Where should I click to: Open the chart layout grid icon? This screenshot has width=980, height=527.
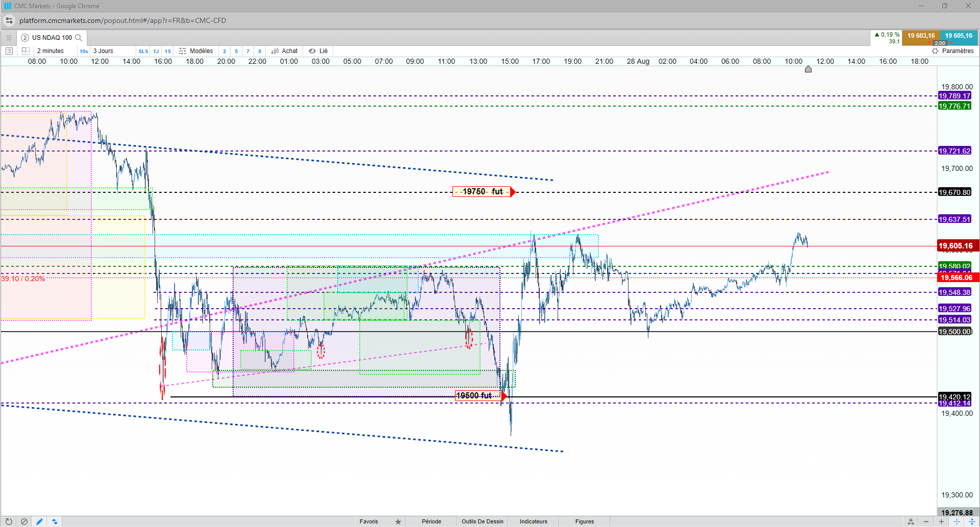(26, 51)
